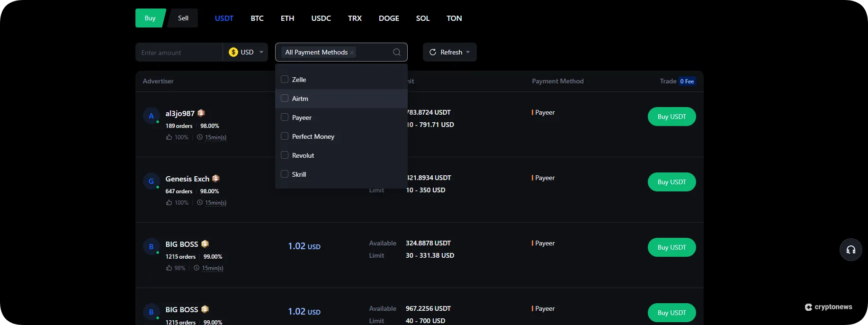Click Buy USDT for Genesis Exch

click(671, 182)
